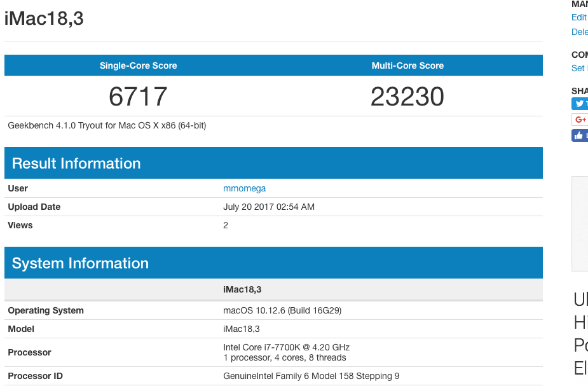The image size is (588, 386).
Task: Select the Single-Core Score value 6717
Action: 138,97
